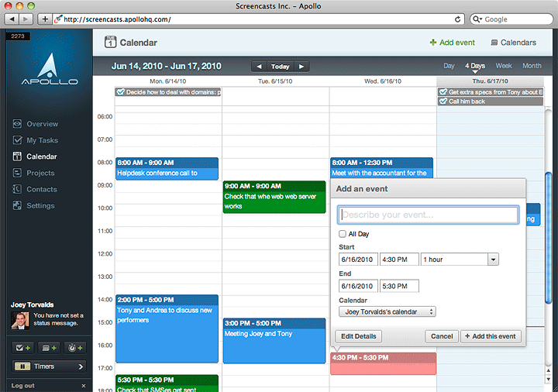Screen dimensions: 558x392
Task: Click the Log out link
Action: 22,386
